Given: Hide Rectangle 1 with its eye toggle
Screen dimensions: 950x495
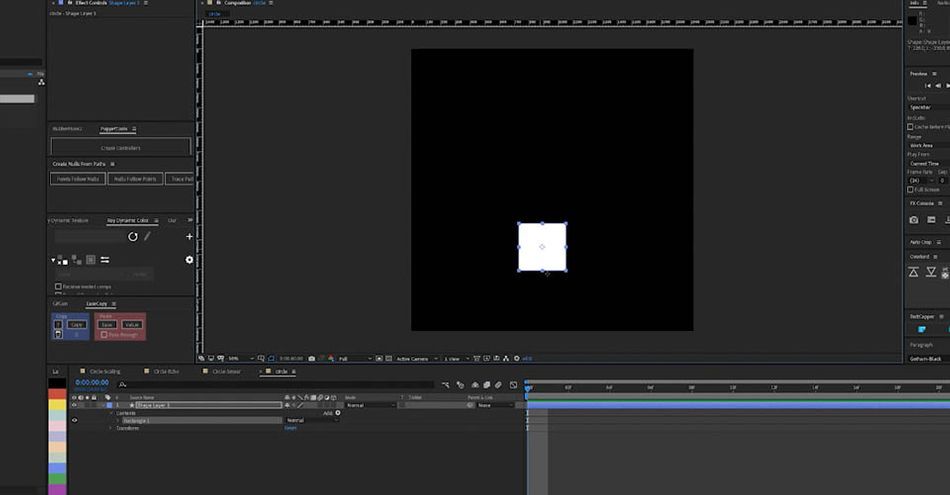Looking at the screenshot, I should (x=75, y=420).
